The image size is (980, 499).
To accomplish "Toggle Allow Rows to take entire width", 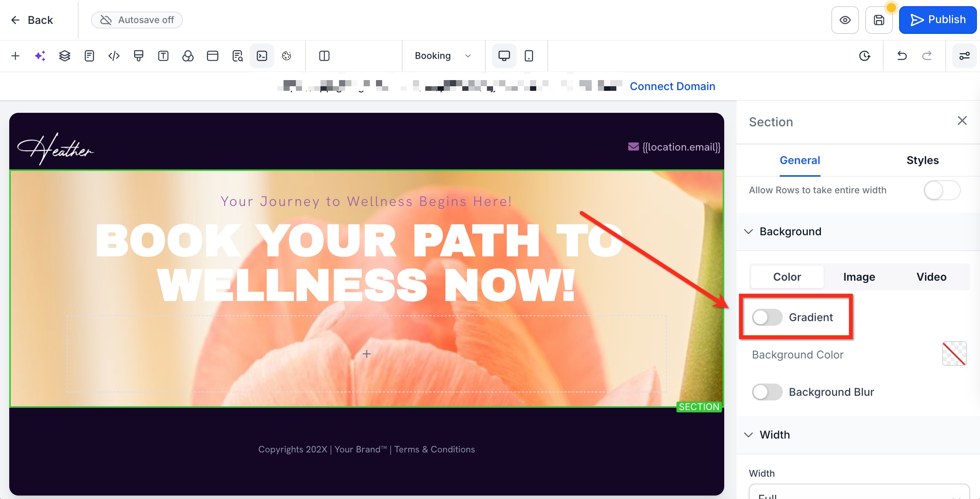I will click(x=941, y=190).
